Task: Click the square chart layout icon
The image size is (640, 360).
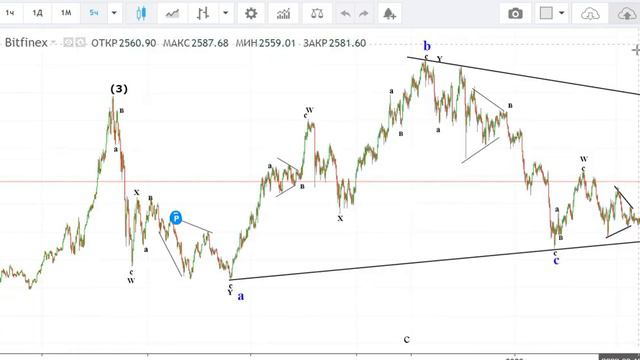Action: 546,13
